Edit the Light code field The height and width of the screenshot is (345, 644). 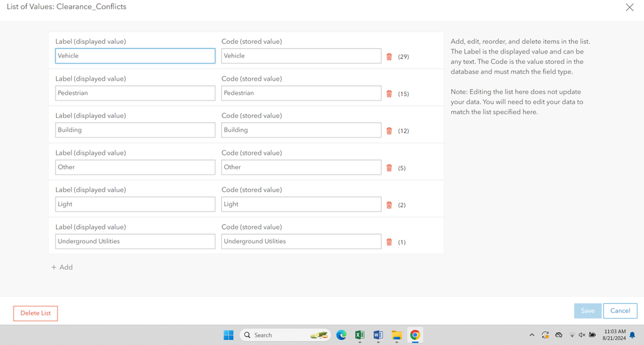pyautogui.click(x=301, y=204)
